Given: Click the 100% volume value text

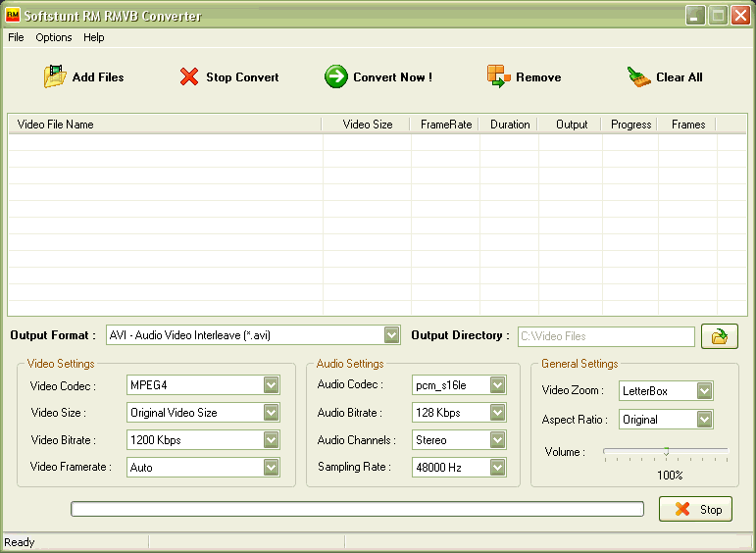Looking at the screenshot, I should click(x=670, y=476).
